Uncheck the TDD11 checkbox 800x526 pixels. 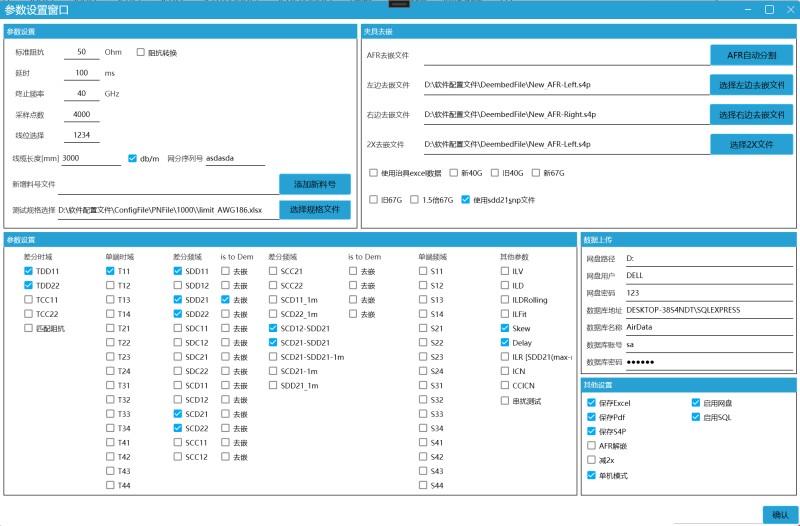pos(29,271)
